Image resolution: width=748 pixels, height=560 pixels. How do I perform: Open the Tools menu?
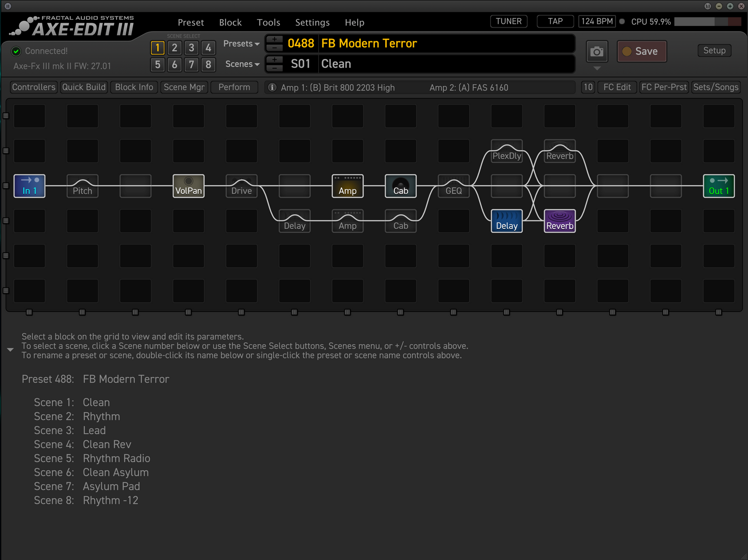click(x=268, y=23)
